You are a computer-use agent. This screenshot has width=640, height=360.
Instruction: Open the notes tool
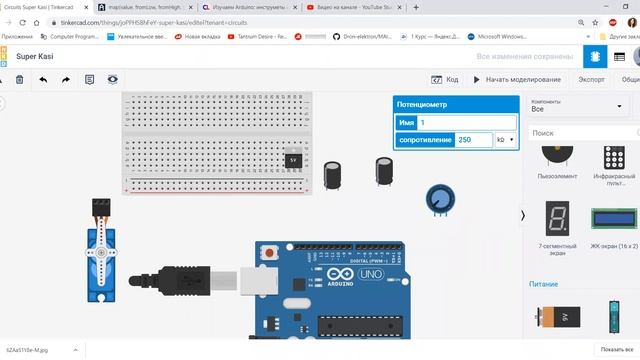[89, 80]
